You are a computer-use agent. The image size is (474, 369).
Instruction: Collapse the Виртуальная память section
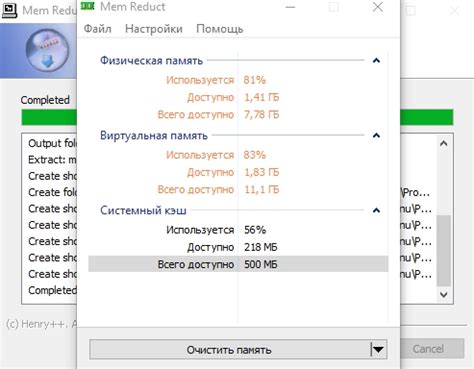coord(376,135)
